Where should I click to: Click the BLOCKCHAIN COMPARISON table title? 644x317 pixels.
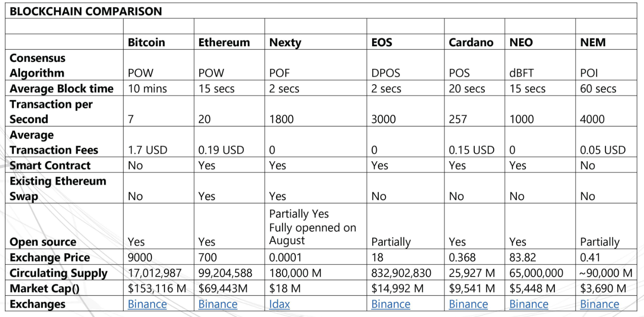pos(86,12)
